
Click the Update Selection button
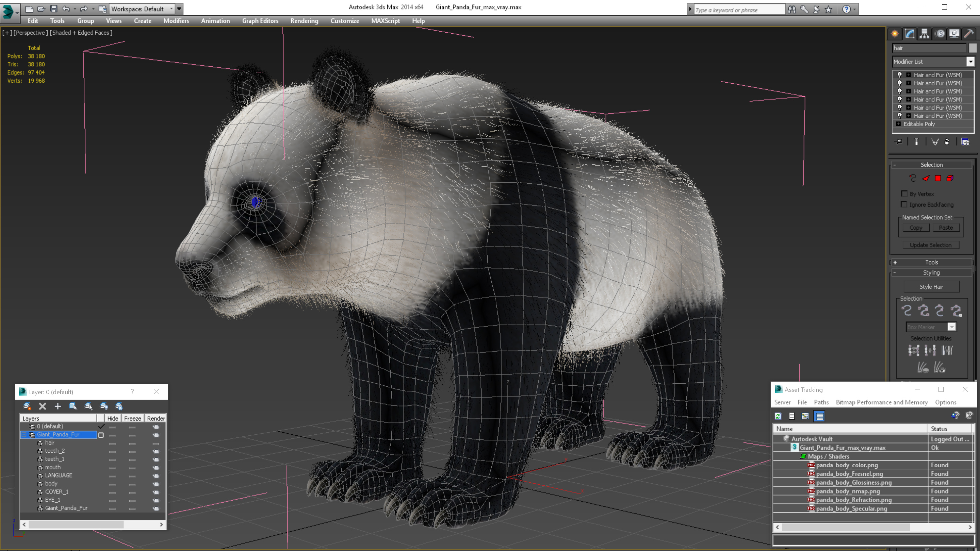pyautogui.click(x=931, y=245)
